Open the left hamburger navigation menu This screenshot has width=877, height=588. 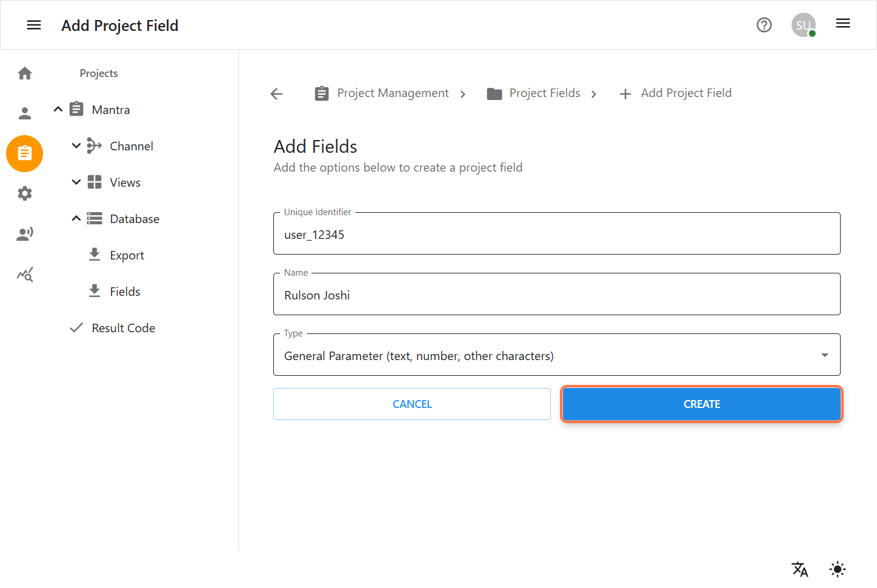pos(34,24)
